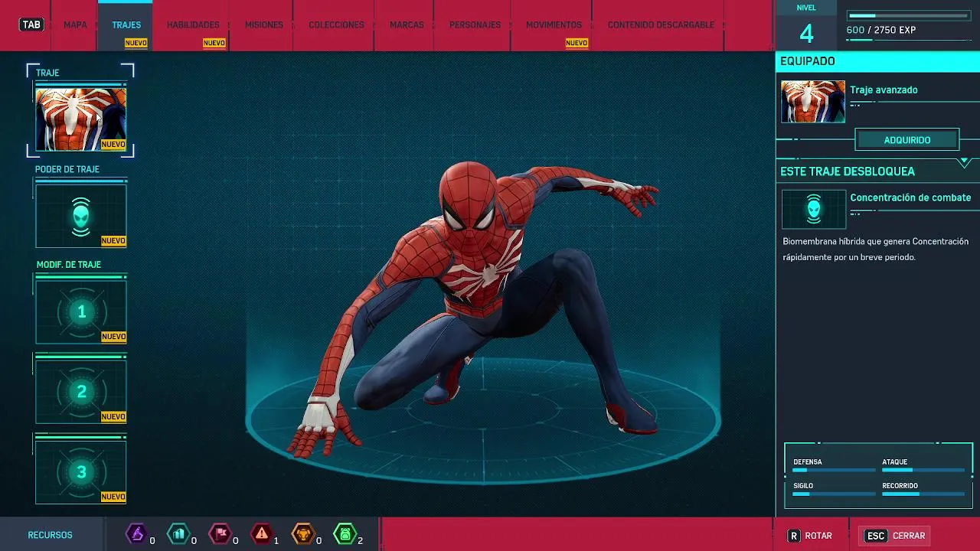Click the Concentración de combate title
This screenshot has width=980, height=551.
(910, 197)
